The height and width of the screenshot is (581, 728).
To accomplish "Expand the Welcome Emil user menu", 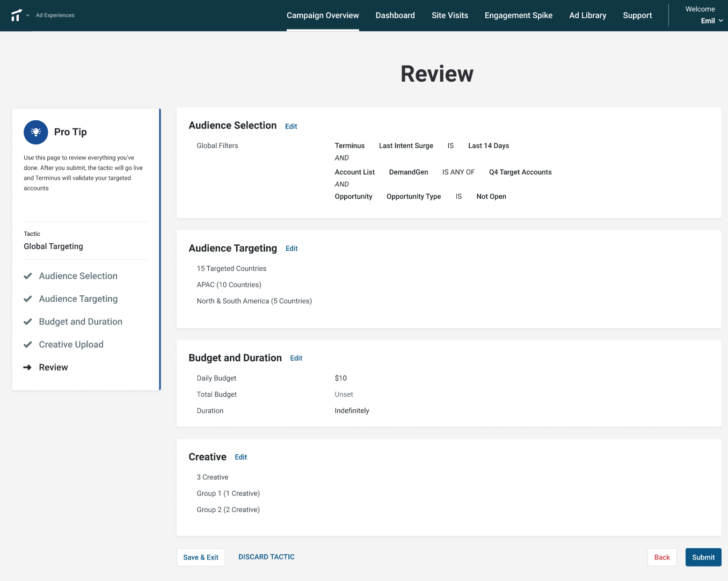I will 704,15.
